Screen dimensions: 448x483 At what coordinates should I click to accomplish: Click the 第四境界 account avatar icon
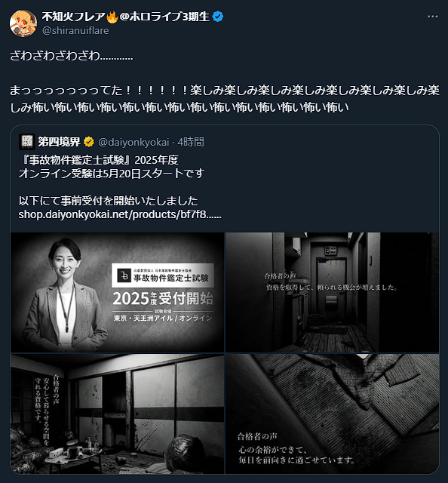pyautogui.click(x=27, y=142)
